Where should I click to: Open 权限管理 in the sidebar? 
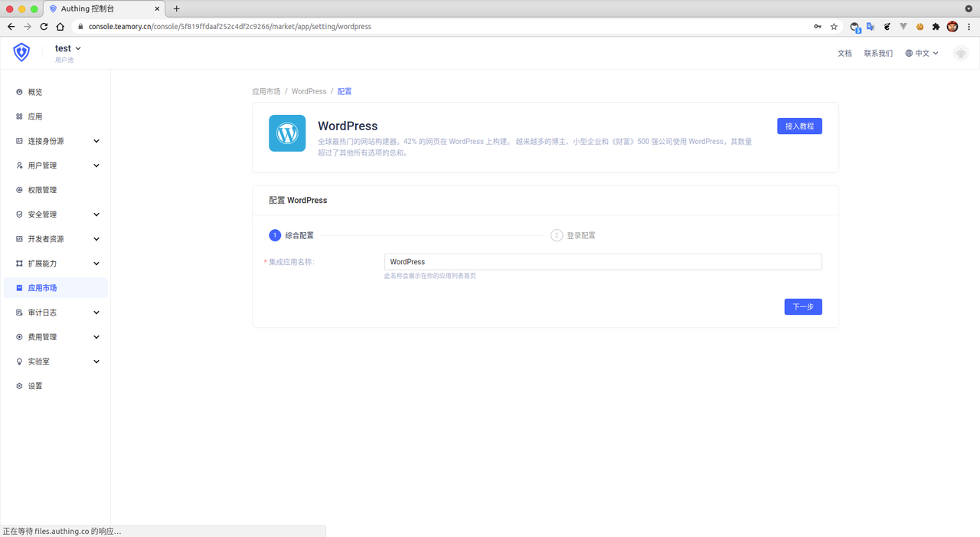(x=55, y=190)
